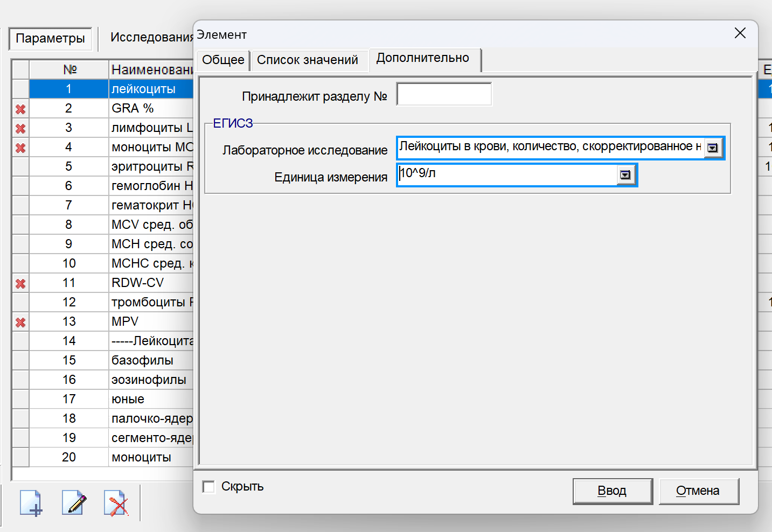Screen dimensions: 772x532
Task: Click the add new parameter icon
Action: coord(31,503)
